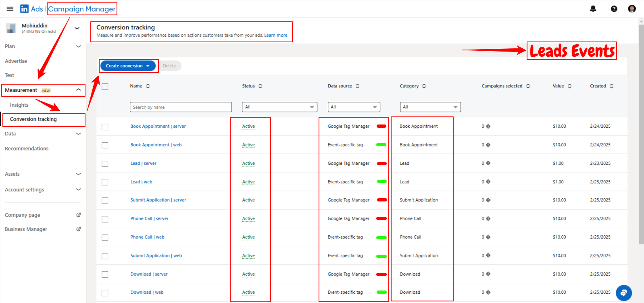This screenshot has height=303, width=644.
Task: Open the chat support bubble
Action: (623, 293)
